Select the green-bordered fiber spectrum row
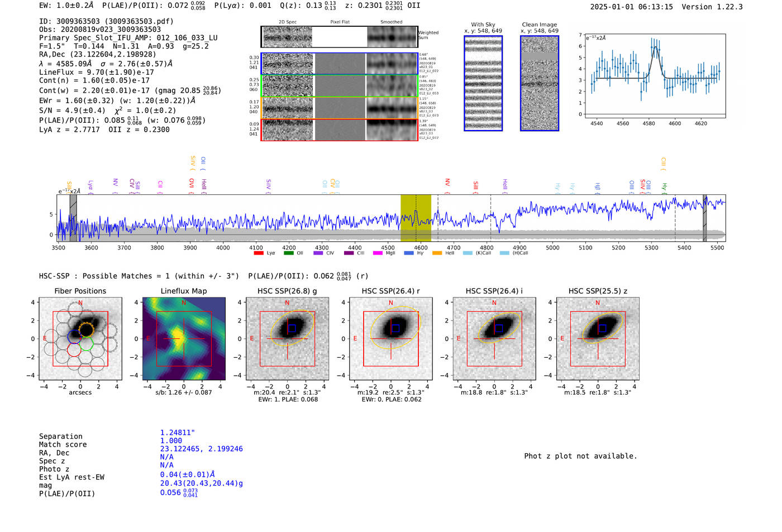This screenshot has height=532, width=782. (x=340, y=86)
